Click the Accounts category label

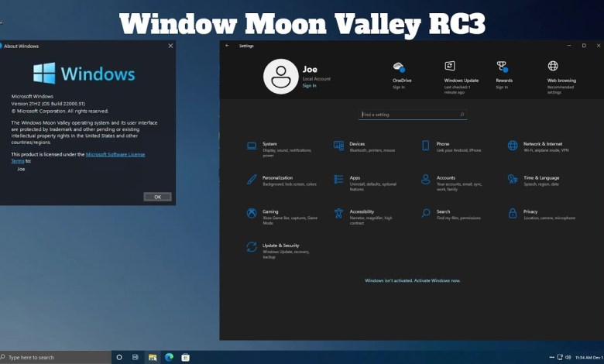[446, 177]
